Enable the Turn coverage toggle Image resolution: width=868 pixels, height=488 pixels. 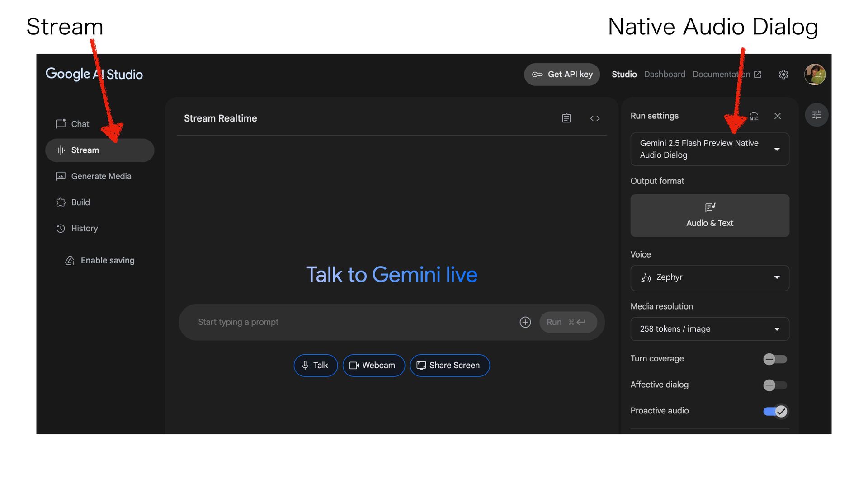pos(775,359)
